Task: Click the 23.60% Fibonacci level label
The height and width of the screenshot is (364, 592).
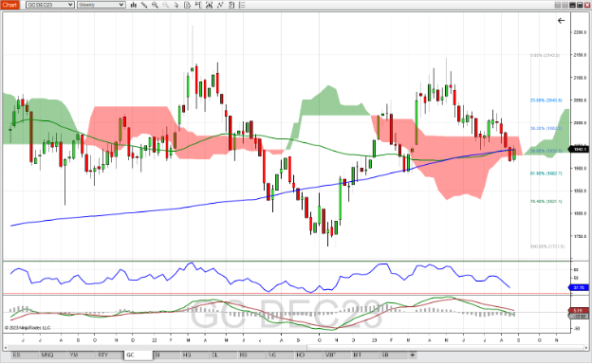Action: (546, 100)
